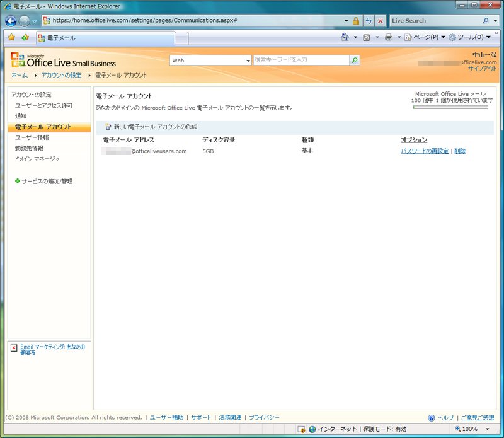Click the status bar security padlock icon
The image size is (504, 438).
pyautogui.click(x=301, y=429)
